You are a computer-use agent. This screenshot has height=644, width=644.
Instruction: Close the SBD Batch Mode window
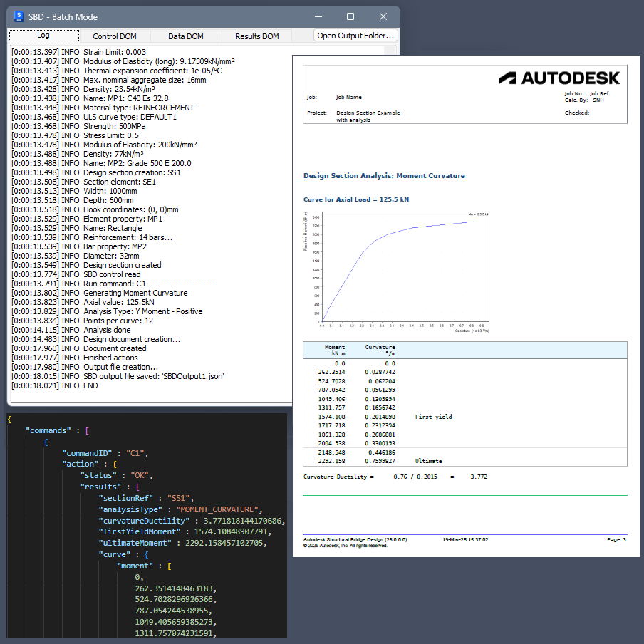coord(383,16)
